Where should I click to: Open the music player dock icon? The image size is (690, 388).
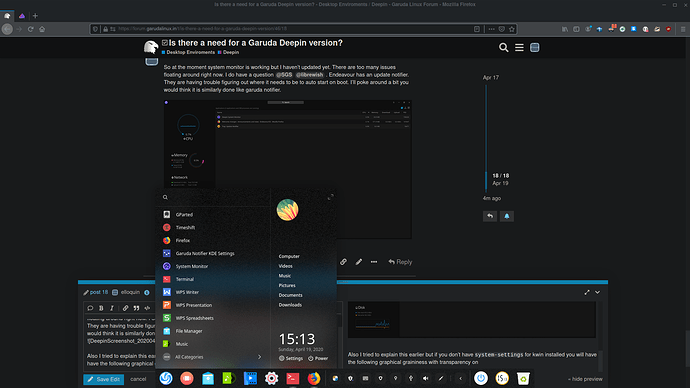(229, 378)
